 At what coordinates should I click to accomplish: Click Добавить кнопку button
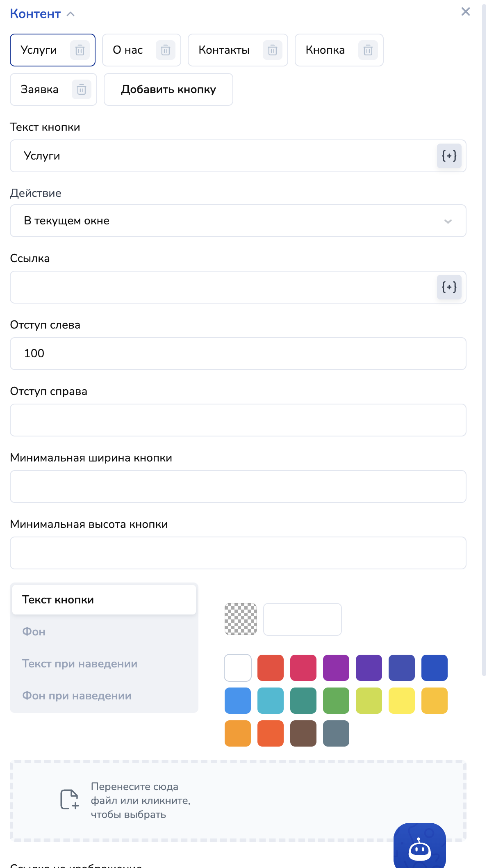pos(168,89)
